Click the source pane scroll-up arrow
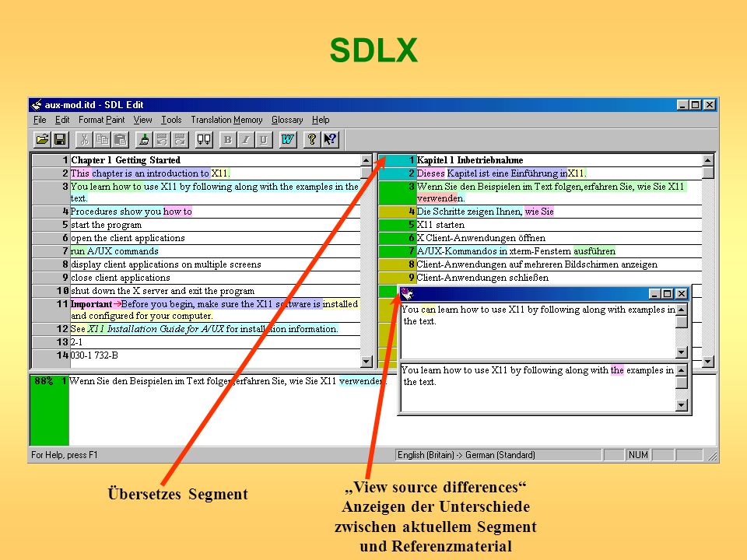The height and width of the screenshot is (560, 747). [x=366, y=160]
